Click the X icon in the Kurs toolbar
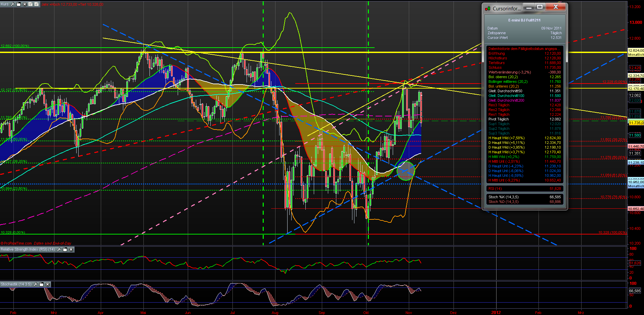Viewport: 644px width, 315px height. click(x=25, y=4)
